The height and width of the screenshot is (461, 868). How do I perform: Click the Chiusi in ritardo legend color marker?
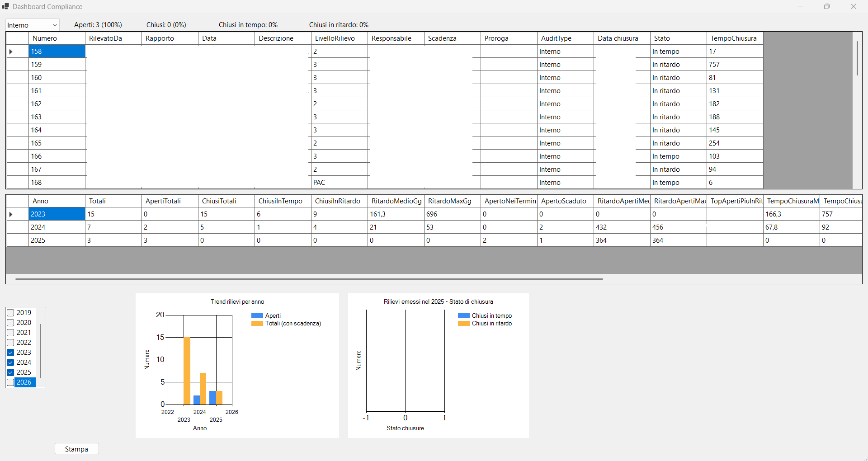pyautogui.click(x=464, y=324)
